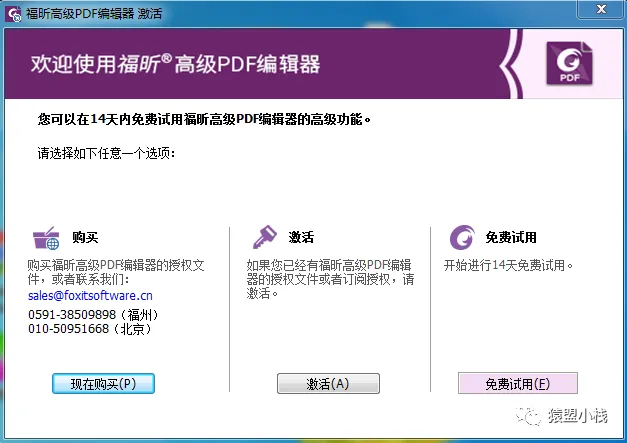The width and height of the screenshot is (627, 443).
Task: Click phone number 010-50951668（北京）
Action: coord(90,329)
